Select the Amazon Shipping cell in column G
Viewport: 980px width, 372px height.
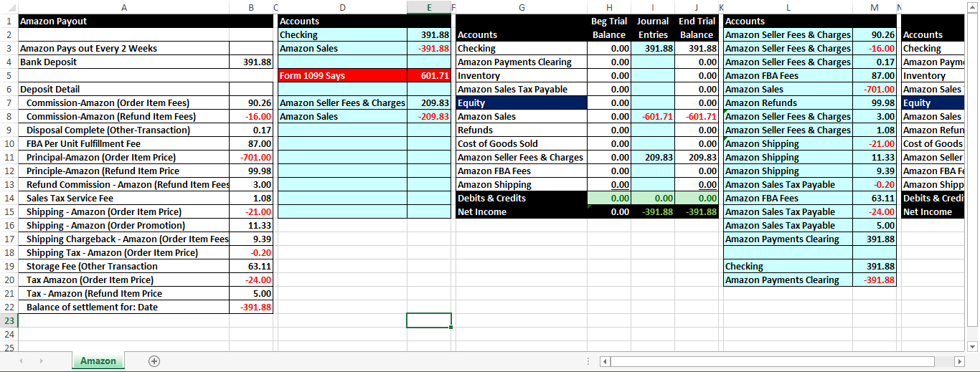click(522, 184)
